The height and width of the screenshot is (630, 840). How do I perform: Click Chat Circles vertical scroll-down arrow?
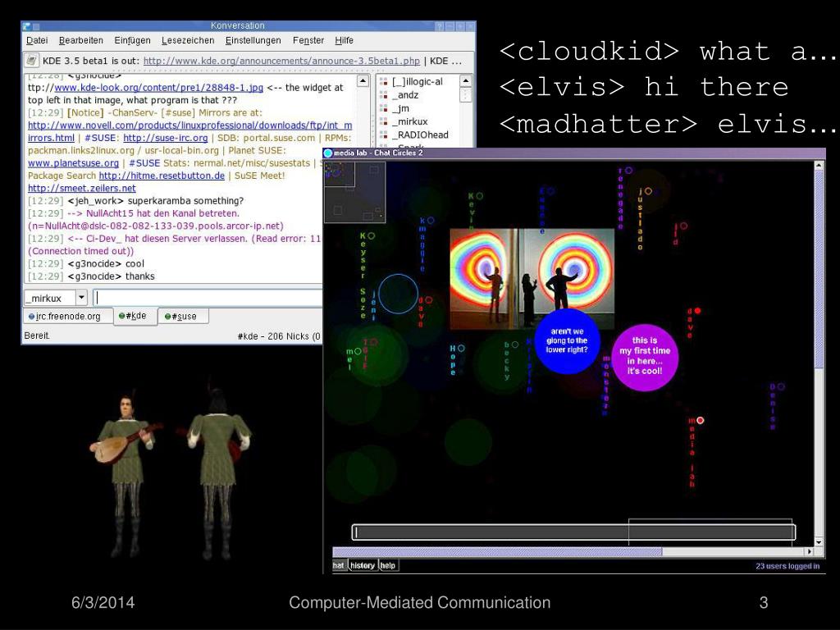point(819,541)
